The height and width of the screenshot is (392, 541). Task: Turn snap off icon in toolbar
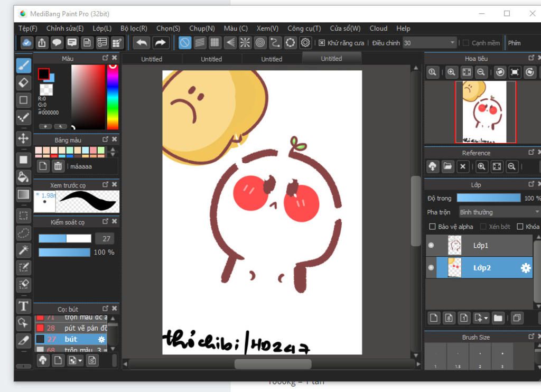tap(185, 43)
